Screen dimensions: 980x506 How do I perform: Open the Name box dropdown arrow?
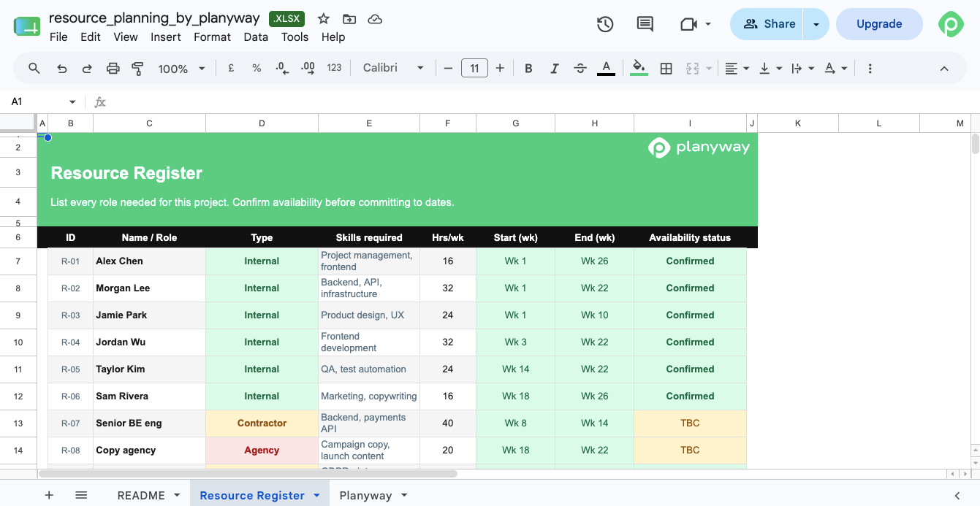click(72, 101)
